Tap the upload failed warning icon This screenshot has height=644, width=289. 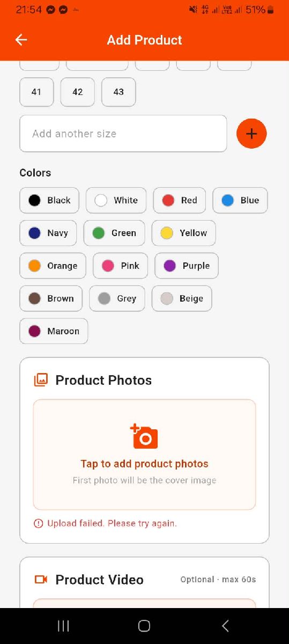(x=38, y=523)
